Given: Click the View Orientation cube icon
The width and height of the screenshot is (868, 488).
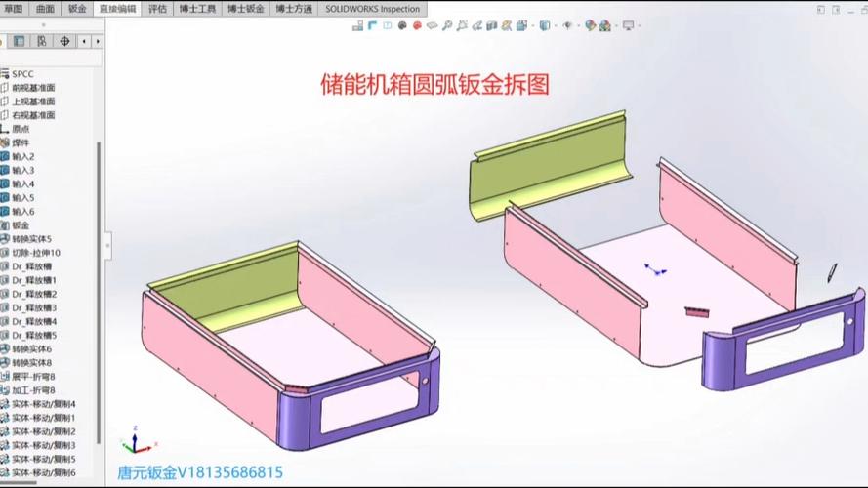Looking at the screenshot, I should [x=521, y=25].
